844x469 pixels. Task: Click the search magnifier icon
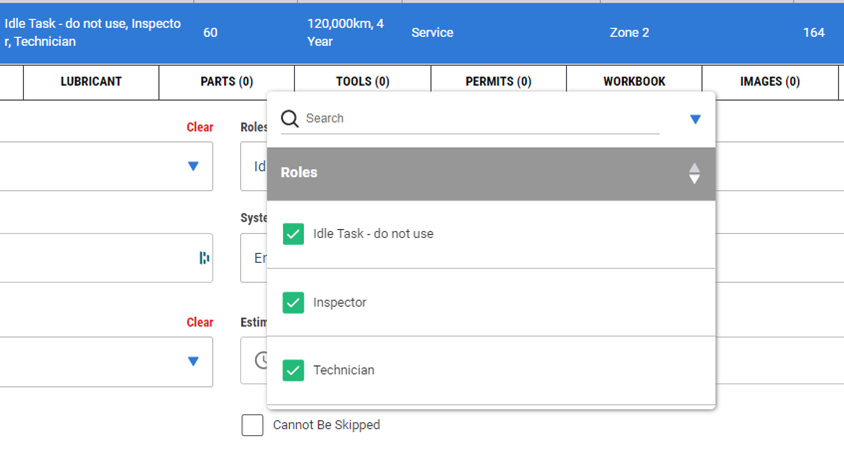(x=290, y=118)
